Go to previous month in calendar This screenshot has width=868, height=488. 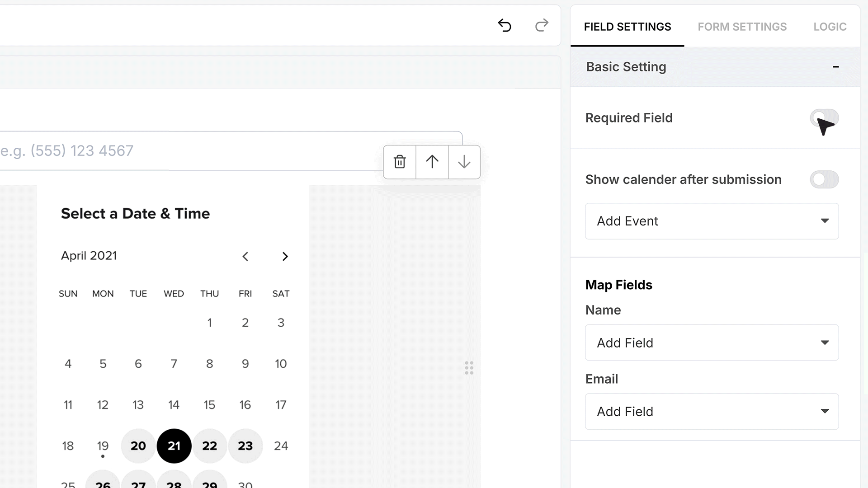coord(245,257)
